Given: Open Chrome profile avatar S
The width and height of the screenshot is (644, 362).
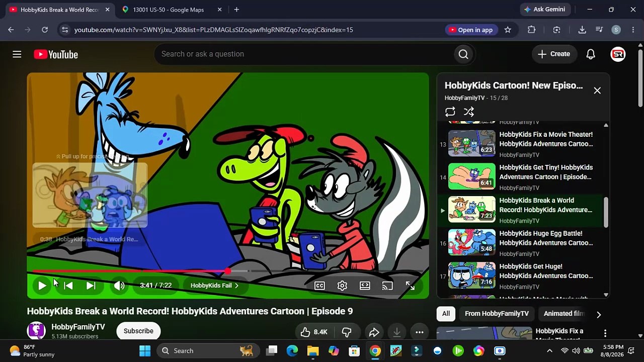Looking at the screenshot, I should click(x=616, y=30).
